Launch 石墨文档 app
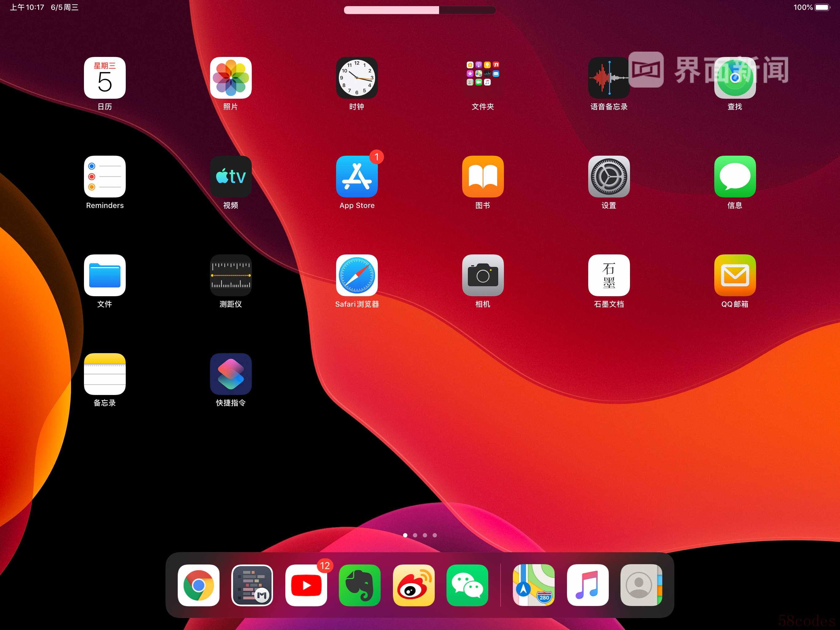Viewport: 840px width, 630px height. 609,276
